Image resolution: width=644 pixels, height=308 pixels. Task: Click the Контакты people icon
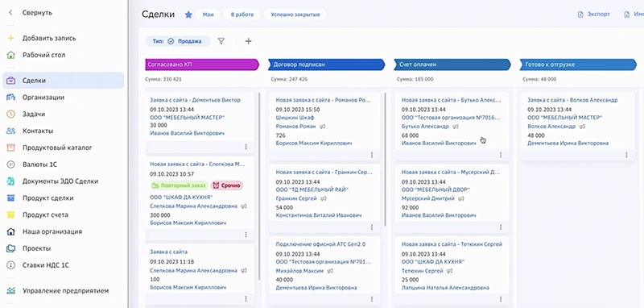[x=10, y=131]
